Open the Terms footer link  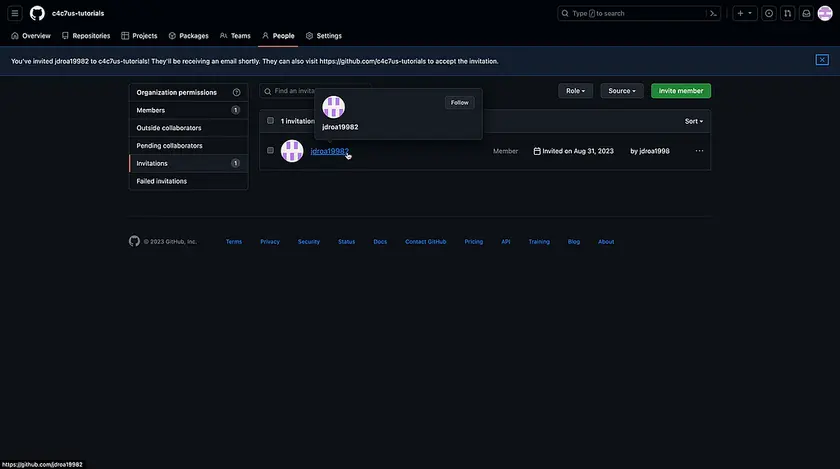pos(234,242)
